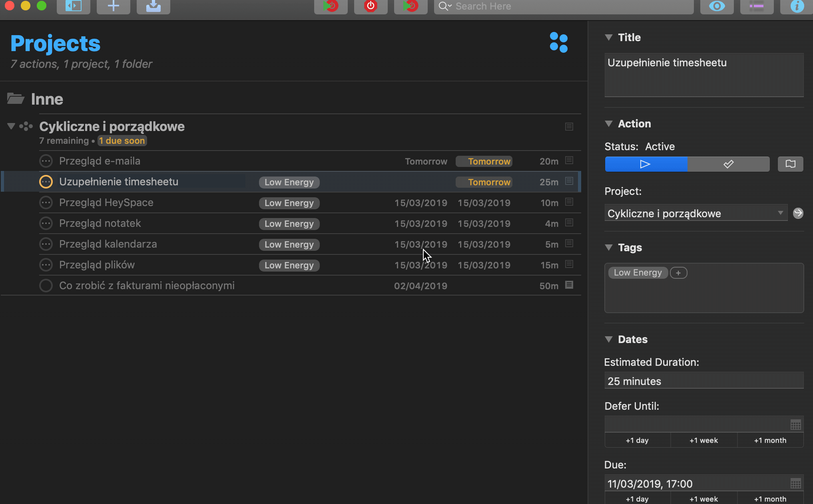Click Low Energy tag on Przegląd HeySpace row
The width and height of the screenshot is (813, 504).
click(x=289, y=203)
